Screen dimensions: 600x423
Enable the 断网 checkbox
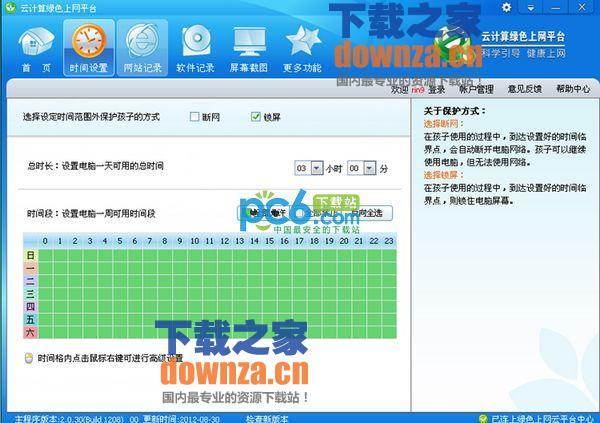tap(196, 117)
